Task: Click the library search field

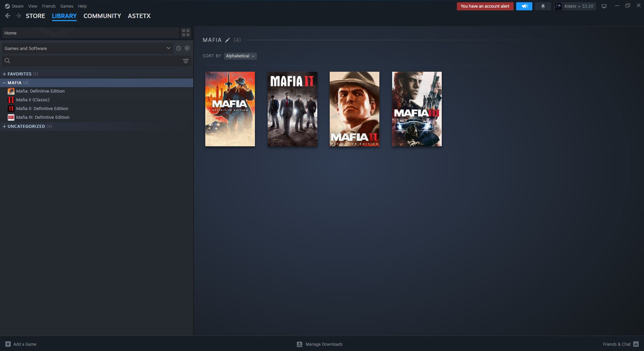Action: pyautogui.click(x=96, y=61)
